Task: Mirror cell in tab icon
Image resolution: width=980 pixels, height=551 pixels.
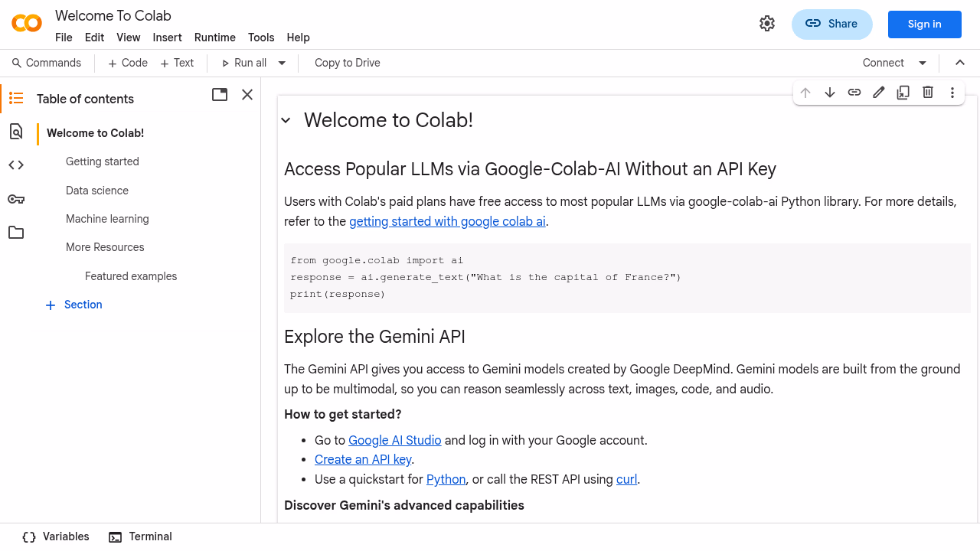Action: coord(903,93)
